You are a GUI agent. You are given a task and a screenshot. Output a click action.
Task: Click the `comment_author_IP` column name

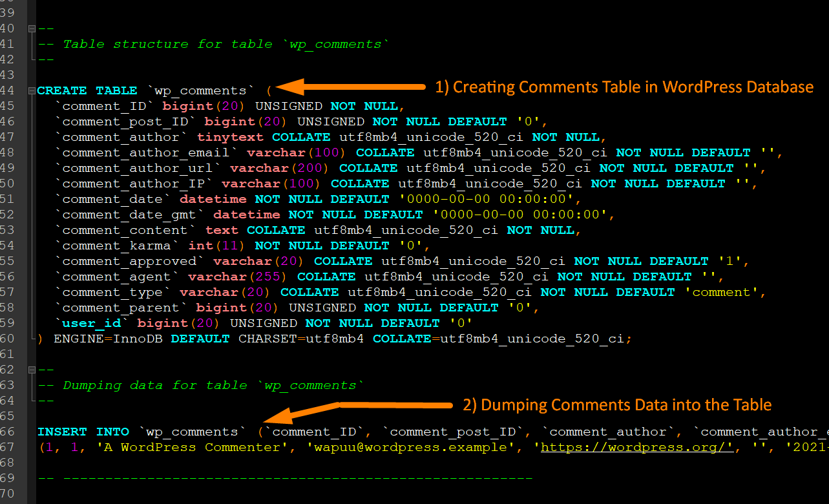tap(134, 184)
